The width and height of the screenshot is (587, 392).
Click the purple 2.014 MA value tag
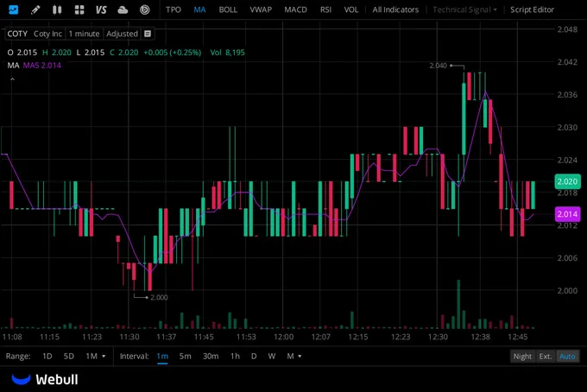tap(567, 214)
